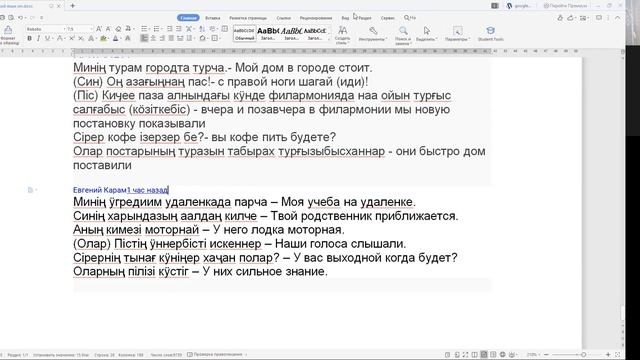The image size is (640, 360).
Task: Open highlight color dropdown arrow
Action: [109, 39]
